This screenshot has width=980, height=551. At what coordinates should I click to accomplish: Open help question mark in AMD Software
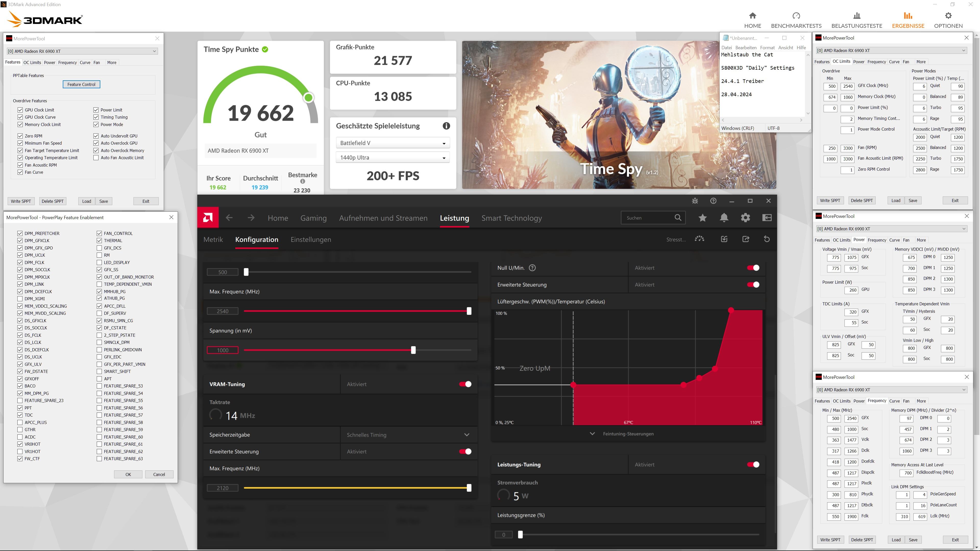pyautogui.click(x=713, y=201)
